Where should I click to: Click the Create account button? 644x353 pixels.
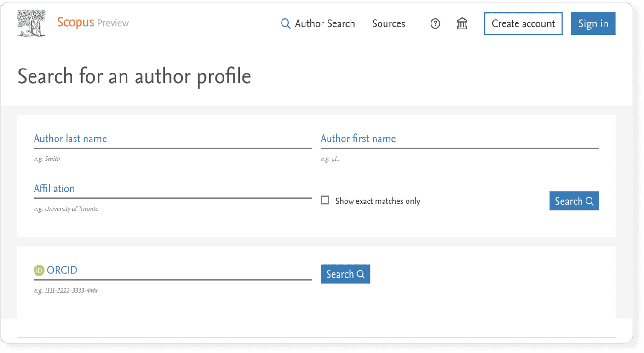coord(523,23)
